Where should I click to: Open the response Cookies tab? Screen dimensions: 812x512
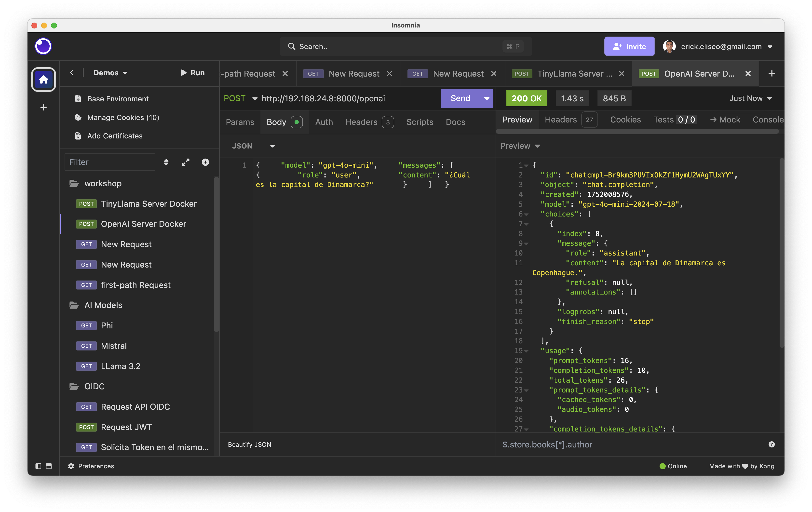(x=625, y=120)
